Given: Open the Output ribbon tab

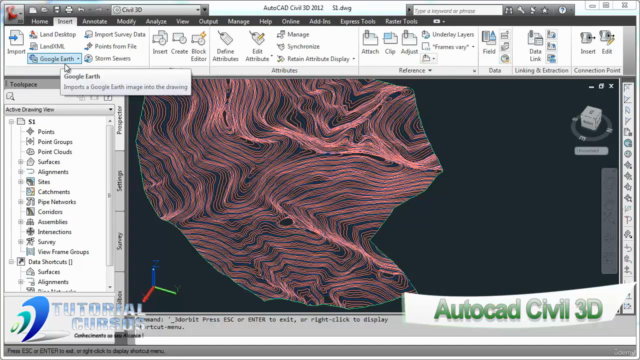Looking at the screenshot, I should point(208,21).
